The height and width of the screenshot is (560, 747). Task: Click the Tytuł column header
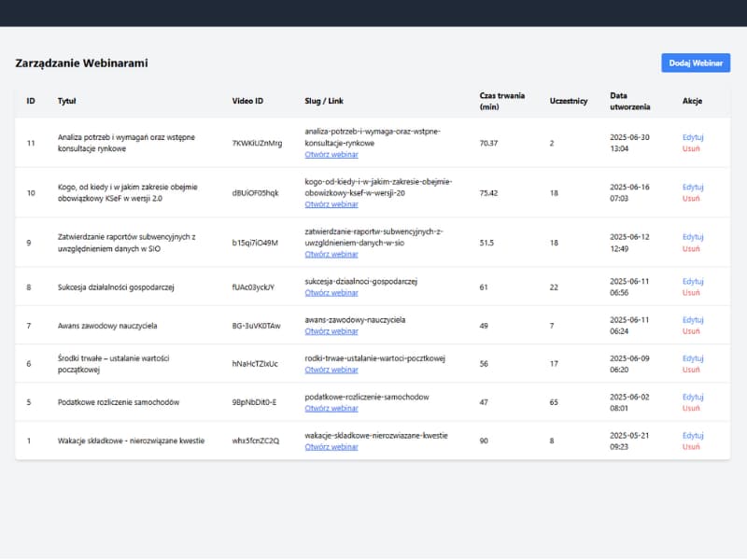(x=67, y=101)
